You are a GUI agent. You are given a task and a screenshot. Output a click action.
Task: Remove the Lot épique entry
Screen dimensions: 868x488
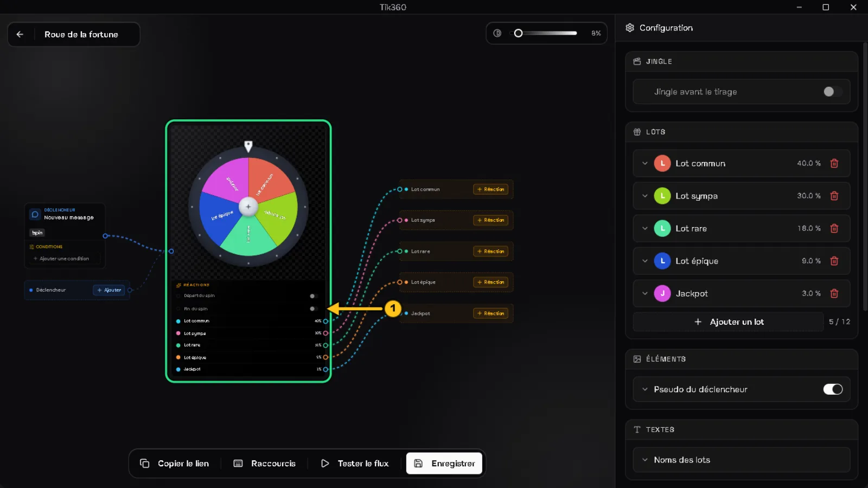coord(834,261)
